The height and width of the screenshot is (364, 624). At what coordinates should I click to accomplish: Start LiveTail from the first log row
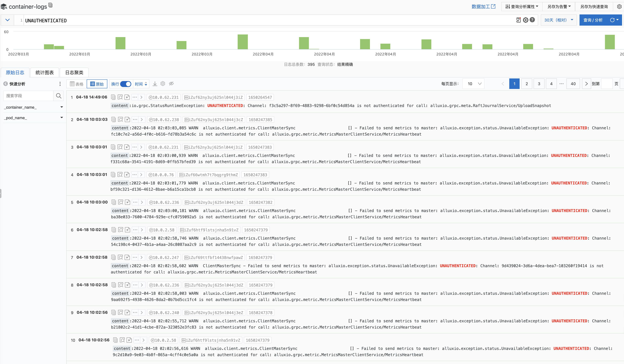[x=127, y=97]
